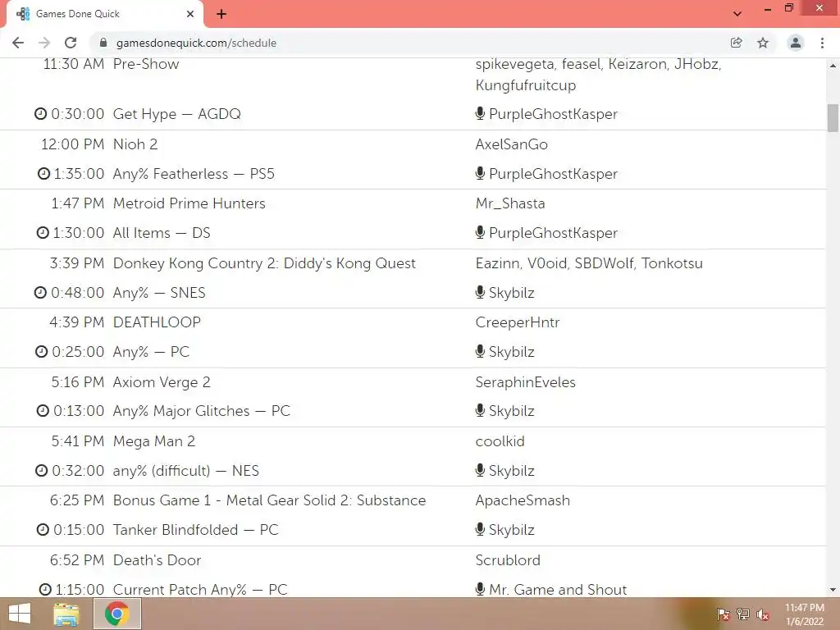Viewport: 840px width, 630px height.
Task: Click clock icon beside 1:30:00 duration
Action: coord(43,232)
